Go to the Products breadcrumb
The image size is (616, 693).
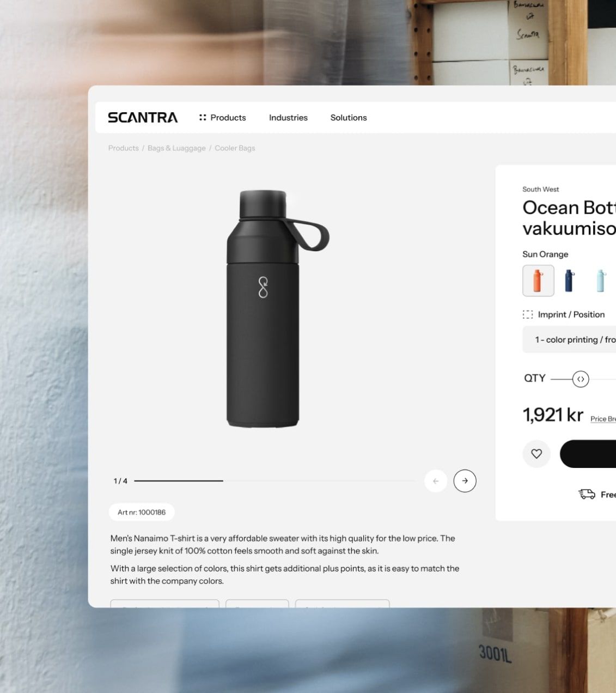pos(124,148)
